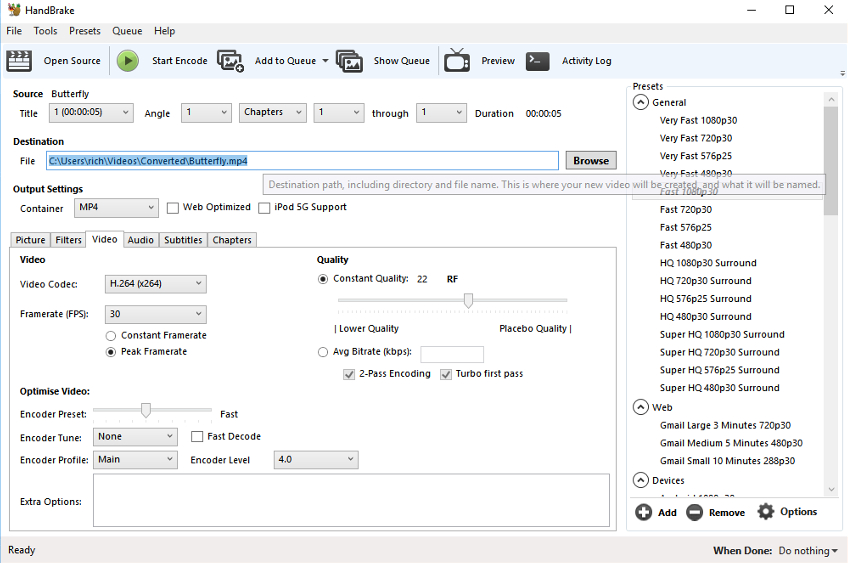
Task: Click the Browse button
Action: click(591, 161)
